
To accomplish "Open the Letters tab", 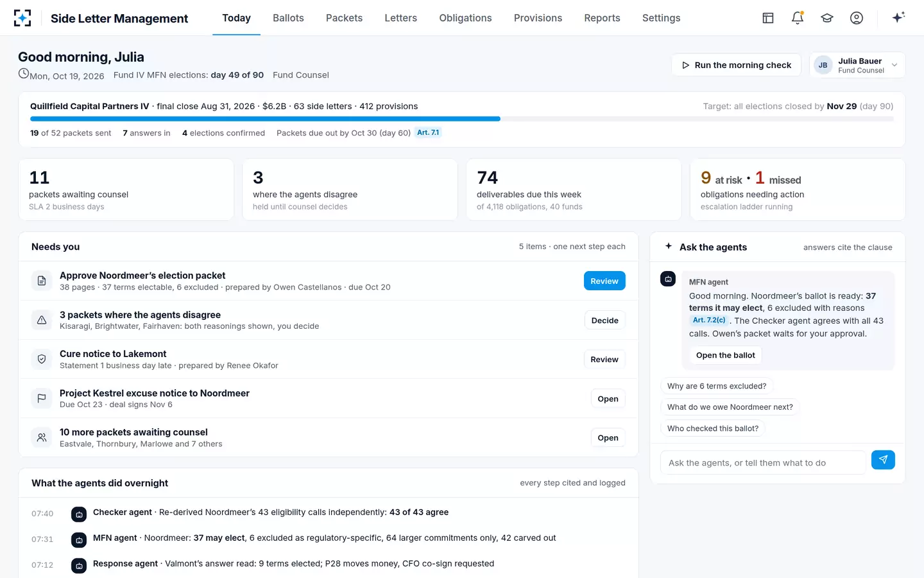I will [401, 18].
